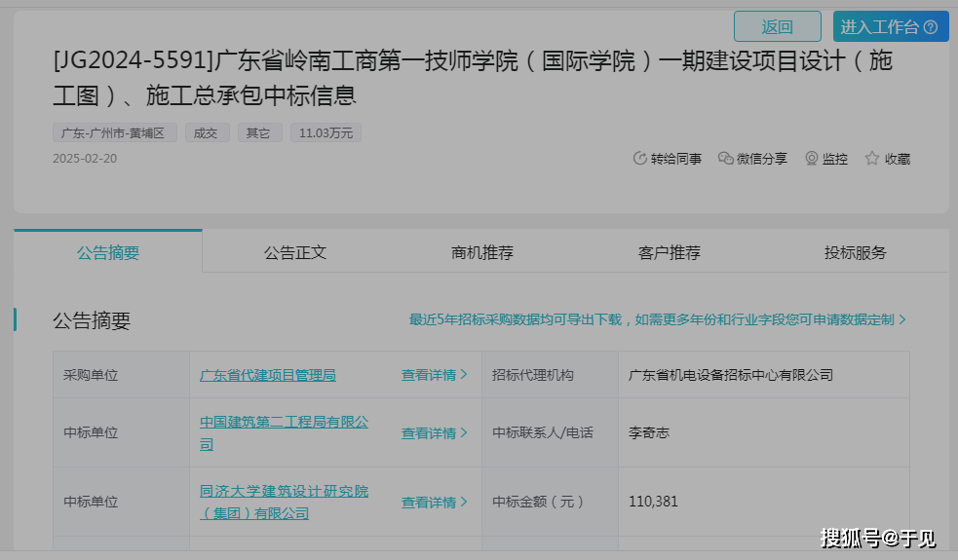Select the 客户推荐 tab
The image size is (958, 560).
669,252
